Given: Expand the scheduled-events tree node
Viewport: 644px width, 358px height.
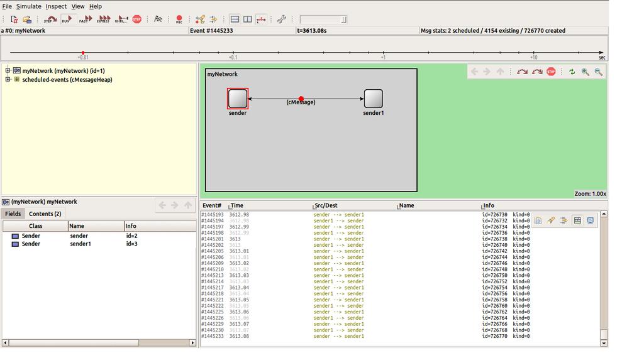Looking at the screenshot, I should tap(8, 80).
